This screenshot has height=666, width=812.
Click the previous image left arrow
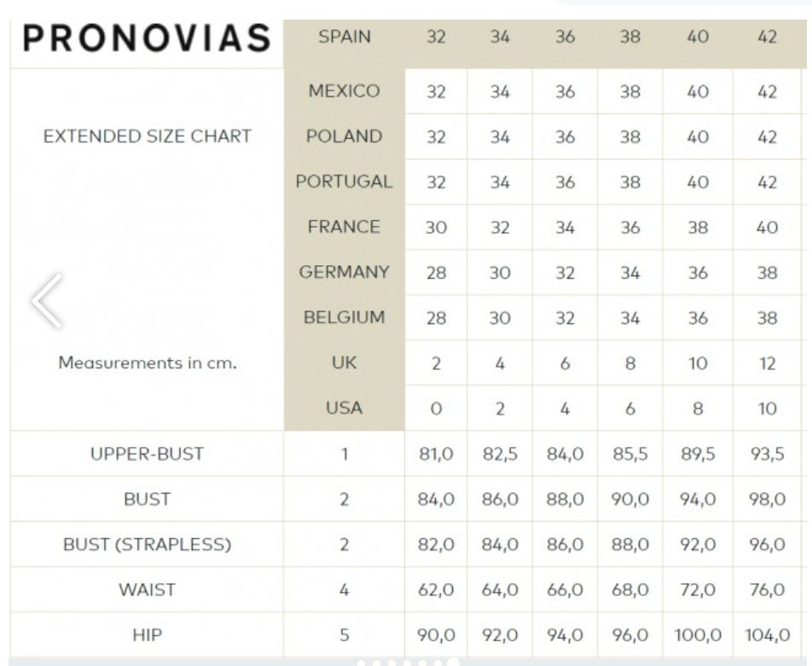(47, 301)
